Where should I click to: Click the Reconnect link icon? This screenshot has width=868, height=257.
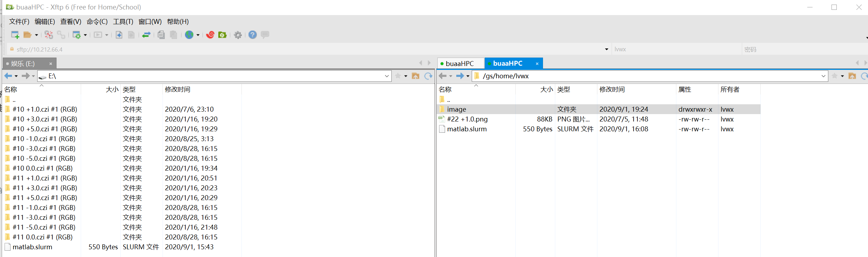point(61,35)
